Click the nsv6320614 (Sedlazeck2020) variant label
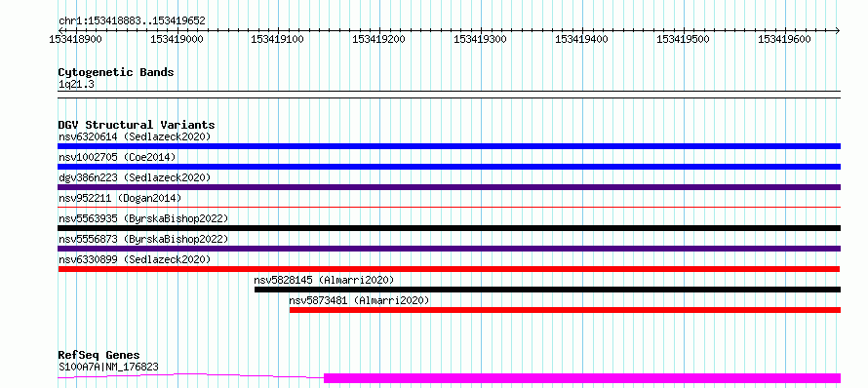This screenshot has width=868, height=388. point(135,136)
